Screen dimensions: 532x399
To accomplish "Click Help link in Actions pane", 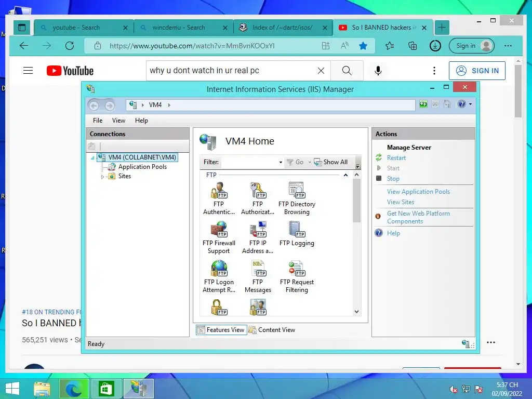I will click(393, 233).
